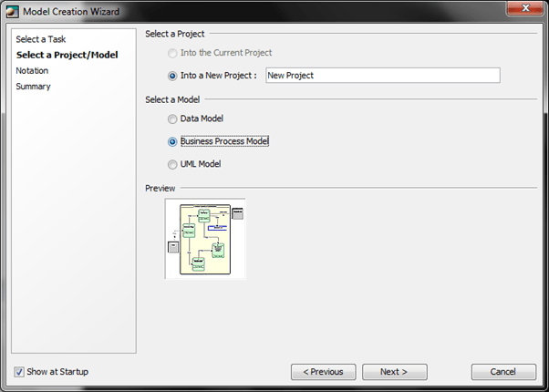Click the wizard icon in the title bar
Screen dimensions: 549x392
coord(13,12)
